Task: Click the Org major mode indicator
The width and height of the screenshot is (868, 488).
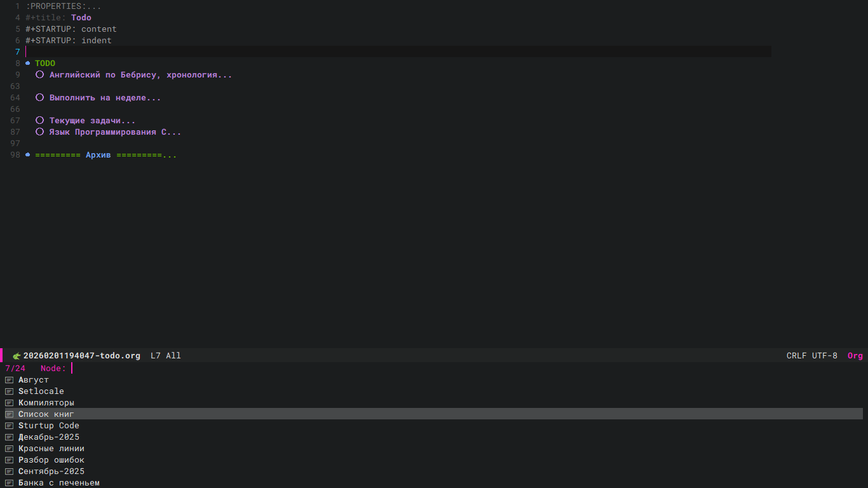Action: (855, 356)
